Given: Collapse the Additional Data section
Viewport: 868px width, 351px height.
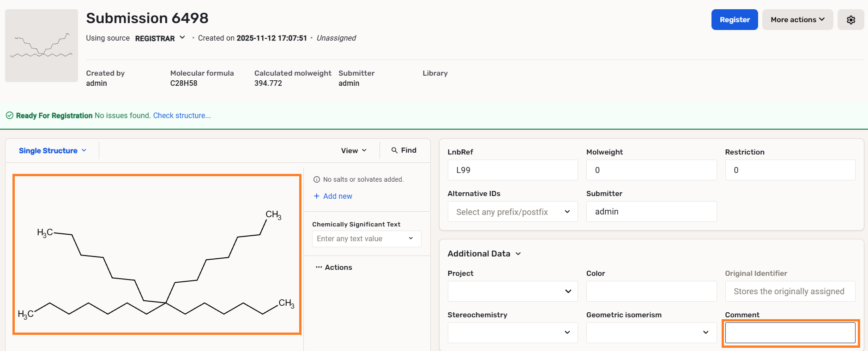Looking at the screenshot, I should click(x=518, y=254).
